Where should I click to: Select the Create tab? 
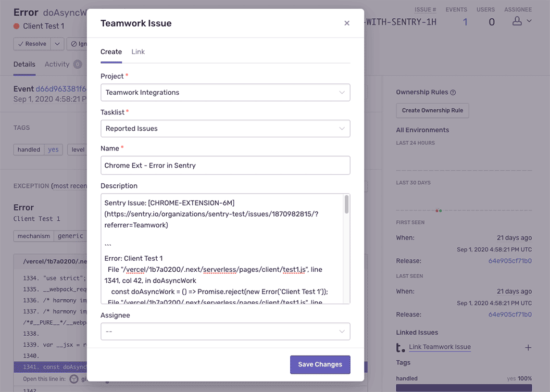tap(111, 52)
